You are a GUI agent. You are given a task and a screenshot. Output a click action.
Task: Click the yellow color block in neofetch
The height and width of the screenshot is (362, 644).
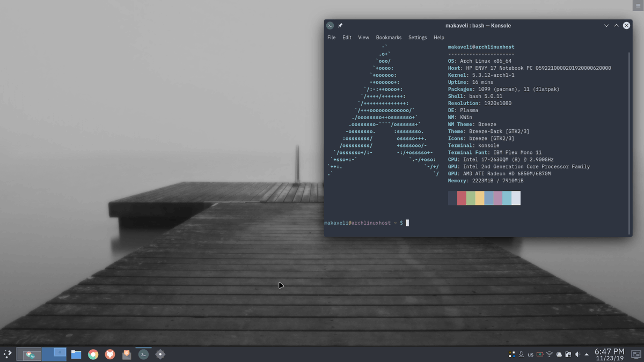point(480,198)
